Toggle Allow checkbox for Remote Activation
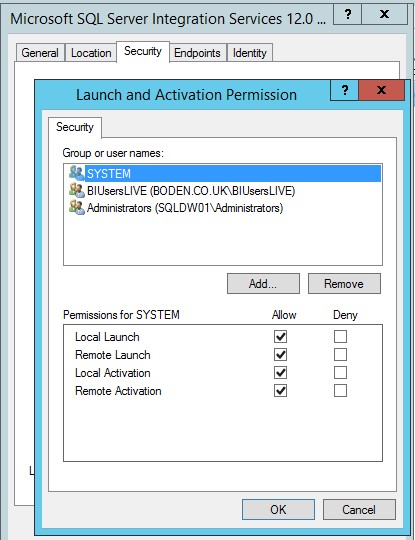415x540 pixels. (x=280, y=391)
